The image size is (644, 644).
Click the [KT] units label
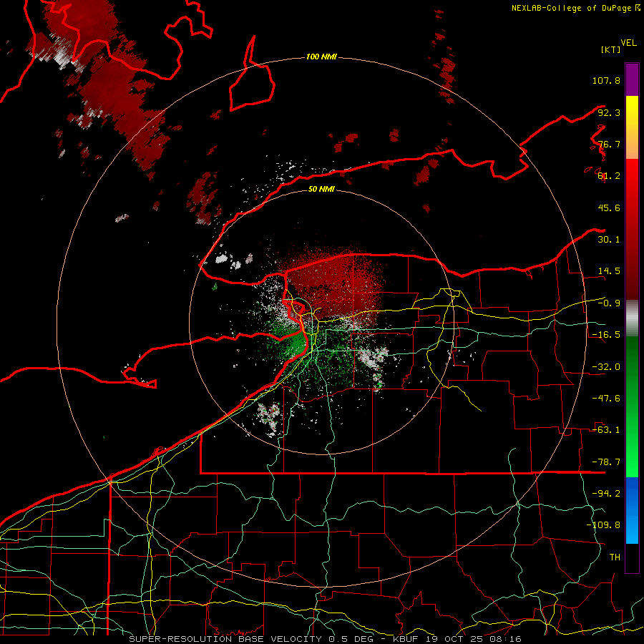click(611, 49)
